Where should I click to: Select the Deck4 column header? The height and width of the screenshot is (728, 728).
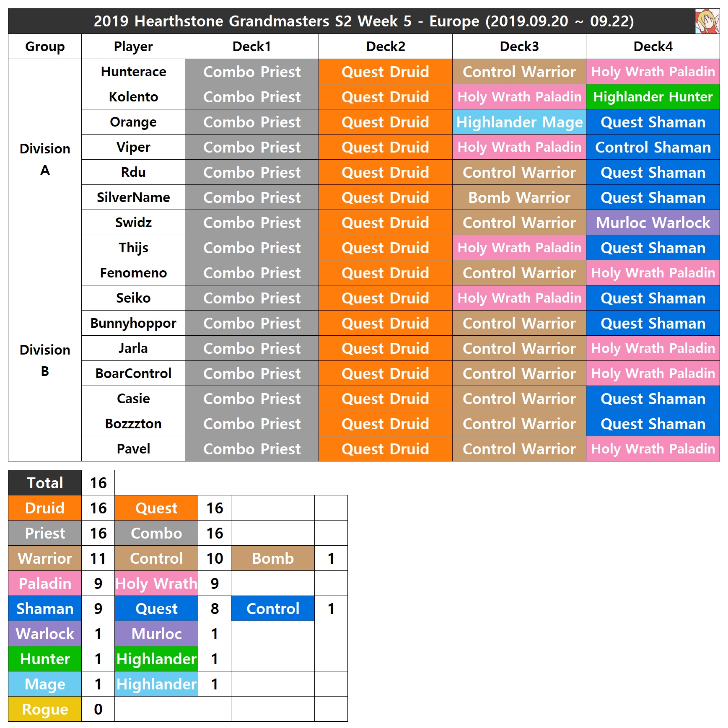coord(653,47)
